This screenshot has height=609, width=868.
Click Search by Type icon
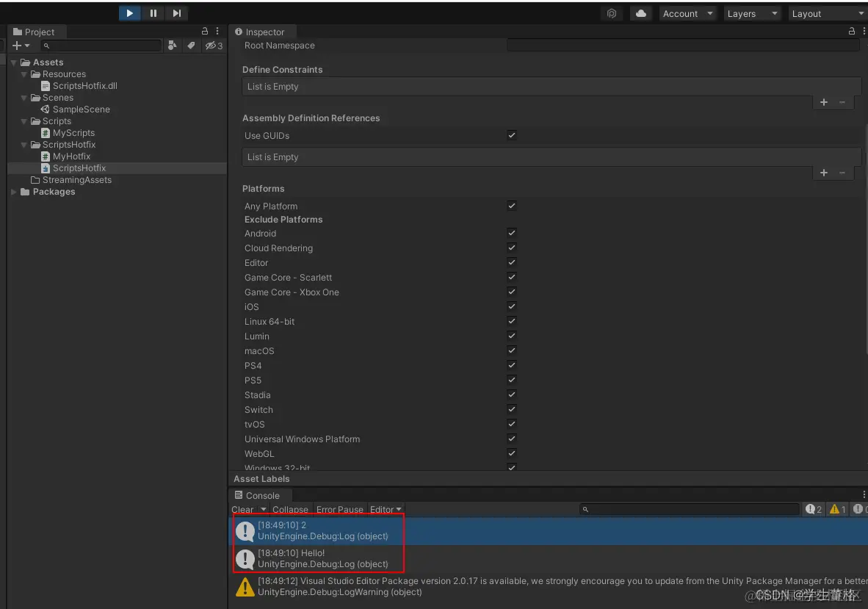pyautogui.click(x=173, y=46)
